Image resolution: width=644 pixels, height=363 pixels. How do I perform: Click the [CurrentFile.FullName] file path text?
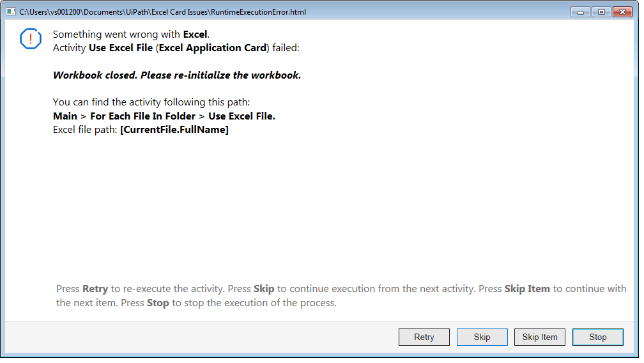click(x=174, y=130)
